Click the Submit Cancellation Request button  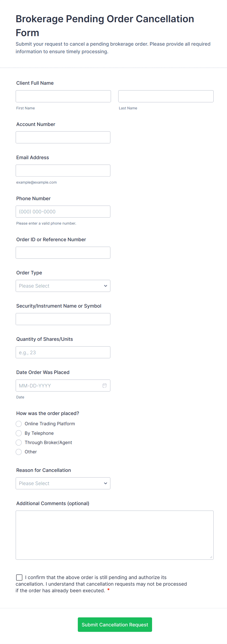pyautogui.click(x=115, y=624)
